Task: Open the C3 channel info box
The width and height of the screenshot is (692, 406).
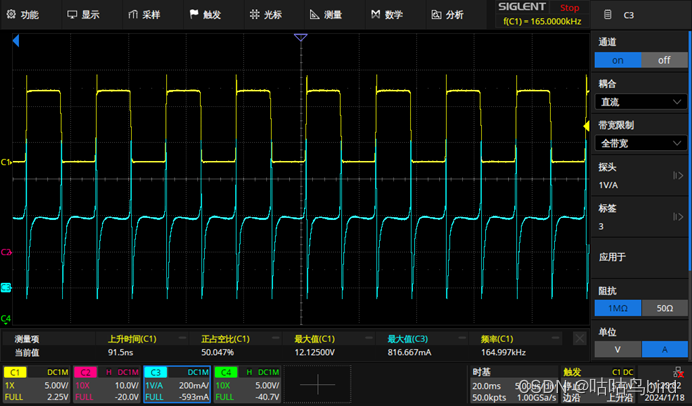Action: [x=177, y=384]
